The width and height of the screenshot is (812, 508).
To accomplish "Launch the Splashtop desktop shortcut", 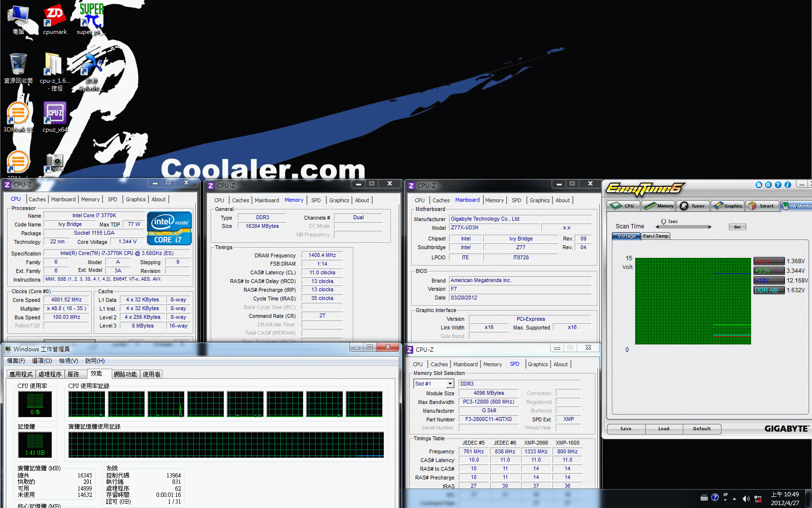I will [x=91, y=72].
